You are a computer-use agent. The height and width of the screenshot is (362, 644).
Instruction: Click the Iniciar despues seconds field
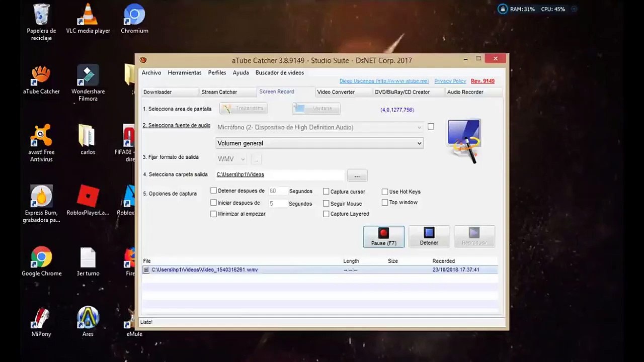pyautogui.click(x=277, y=204)
